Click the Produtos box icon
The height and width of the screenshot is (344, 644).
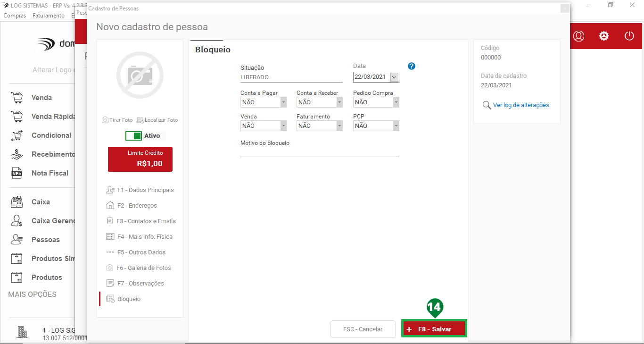tap(17, 277)
